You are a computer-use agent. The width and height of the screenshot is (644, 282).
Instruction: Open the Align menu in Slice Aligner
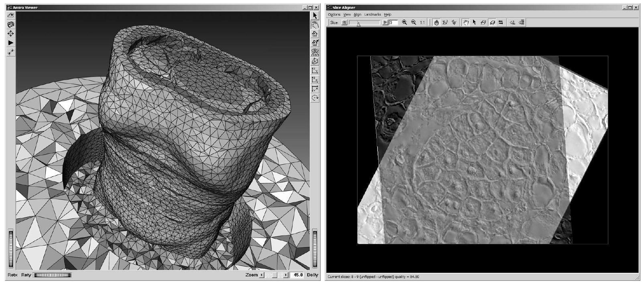point(358,14)
